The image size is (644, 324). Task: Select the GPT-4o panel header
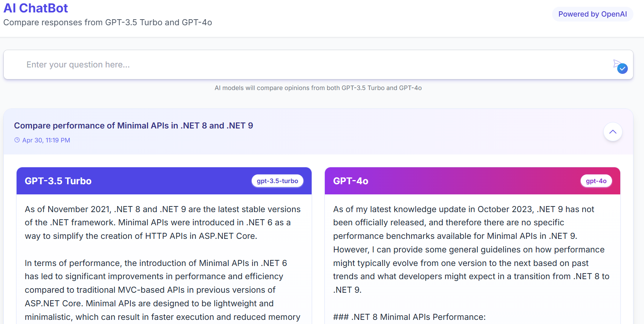tap(473, 181)
